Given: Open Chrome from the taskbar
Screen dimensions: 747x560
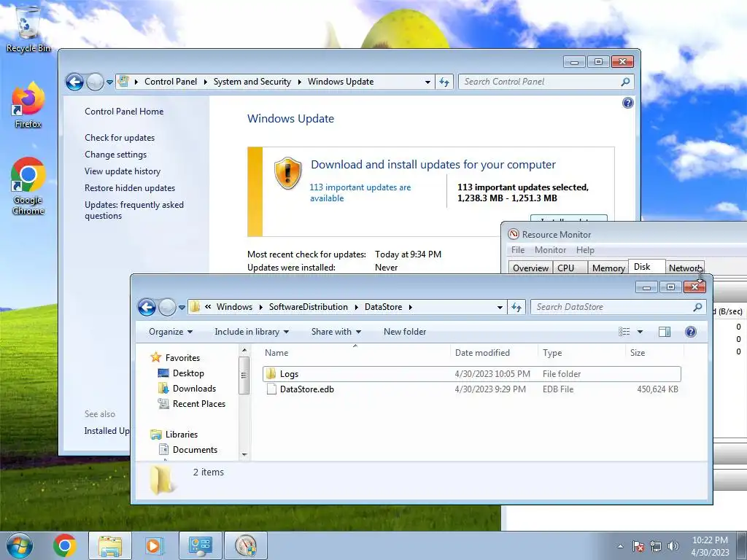Looking at the screenshot, I should [x=65, y=545].
